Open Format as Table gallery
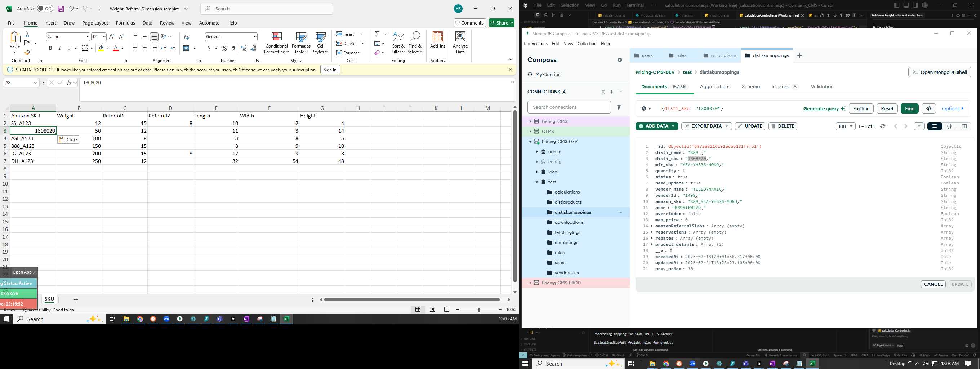The width and height of the screenshot is (980, 369). pos(301,43)
